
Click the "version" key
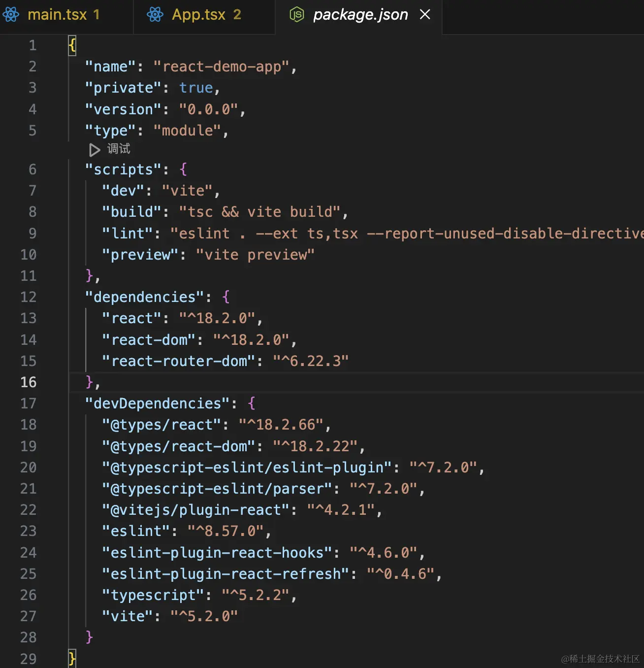coord(123,109)
